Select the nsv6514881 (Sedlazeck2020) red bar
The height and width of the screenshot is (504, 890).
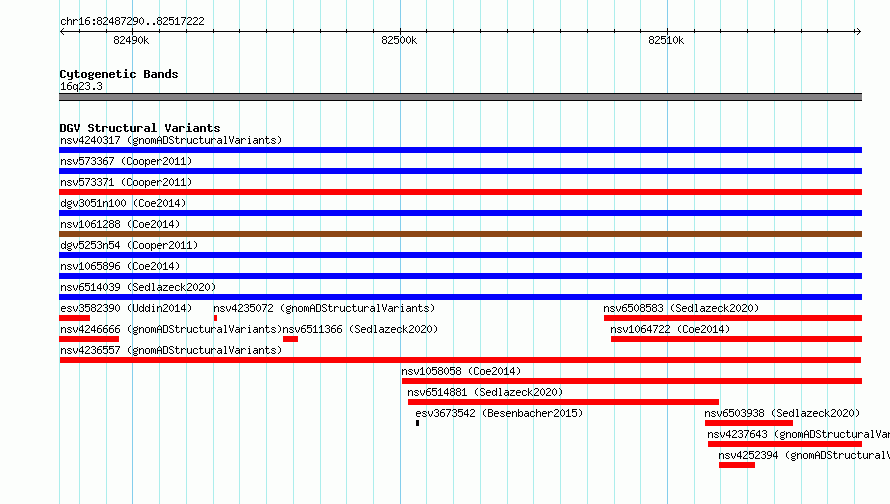563,402
